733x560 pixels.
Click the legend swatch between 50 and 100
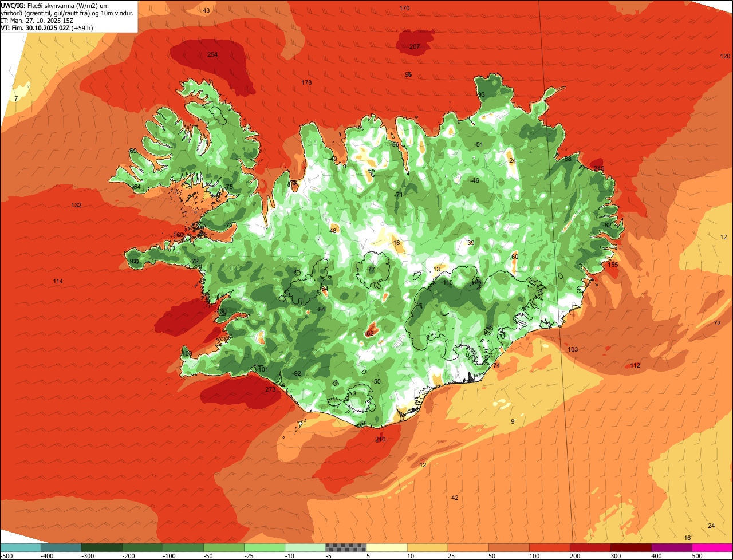[509, 547]
